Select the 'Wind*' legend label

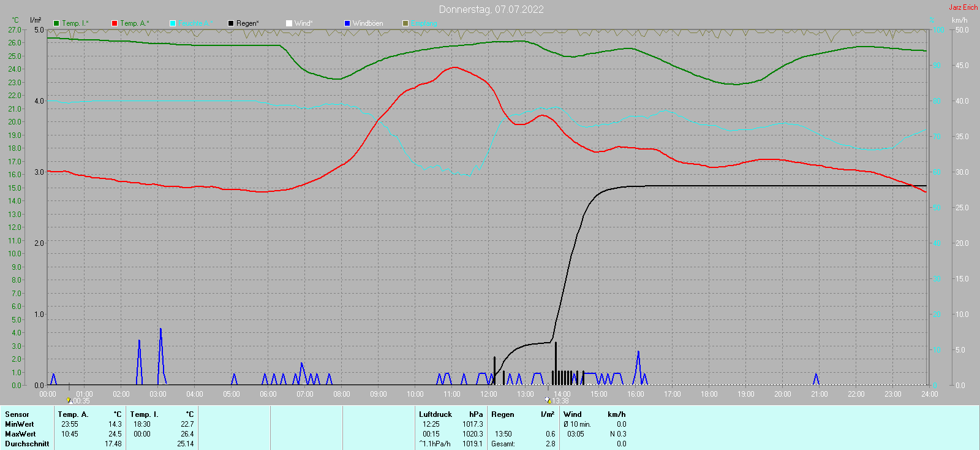coord(304,23)
